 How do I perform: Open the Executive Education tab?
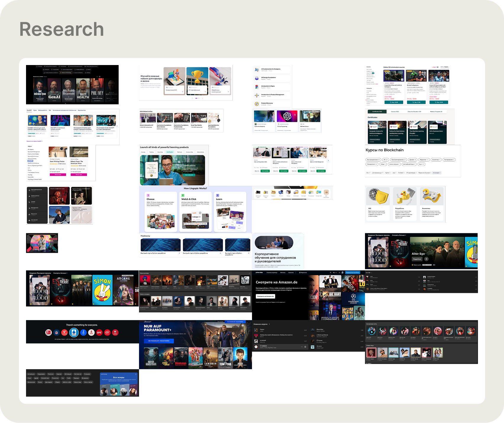click(x=414, y=112)
